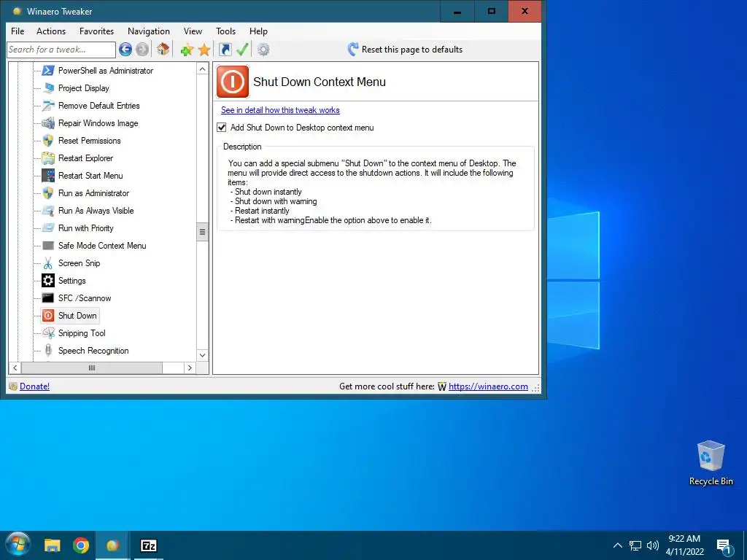Screen dimensions: 747x560
Task: Select Snipping Tool icon in tree
Action: coord(48,332)
